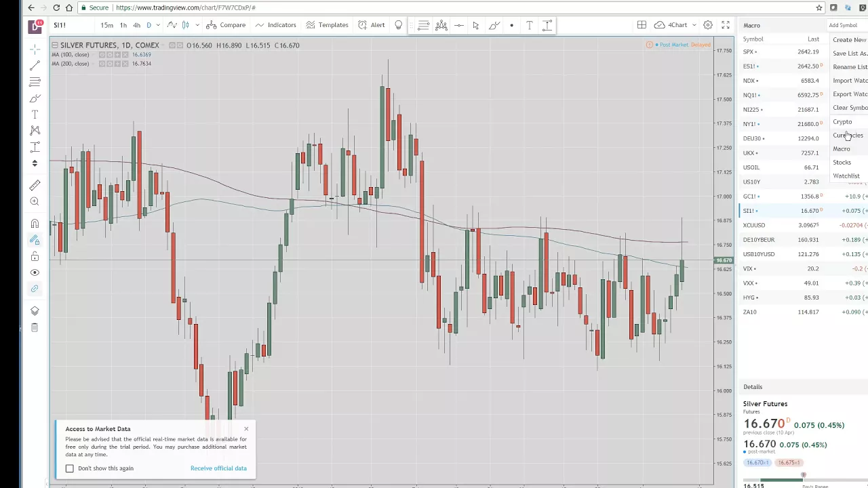Viewport: 868px width, 488px height.
Task: Open the chart layout grid selector
Action: coord(642,25)
